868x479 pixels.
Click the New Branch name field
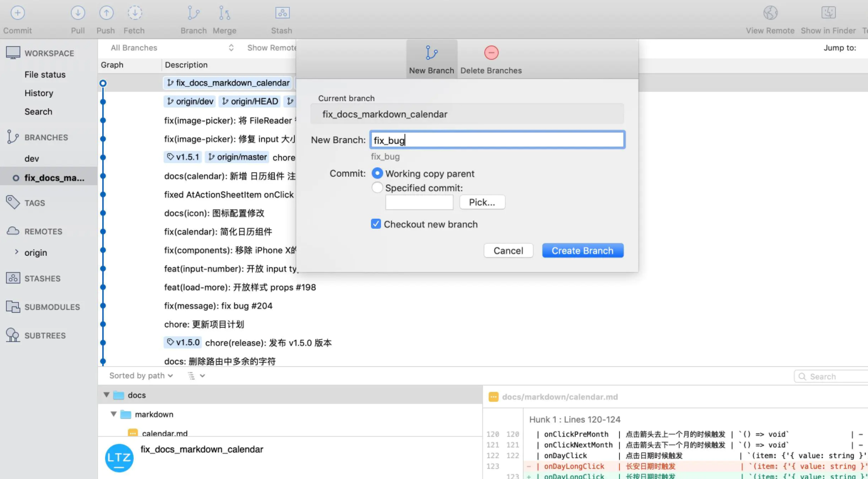[x=498, y=140]
